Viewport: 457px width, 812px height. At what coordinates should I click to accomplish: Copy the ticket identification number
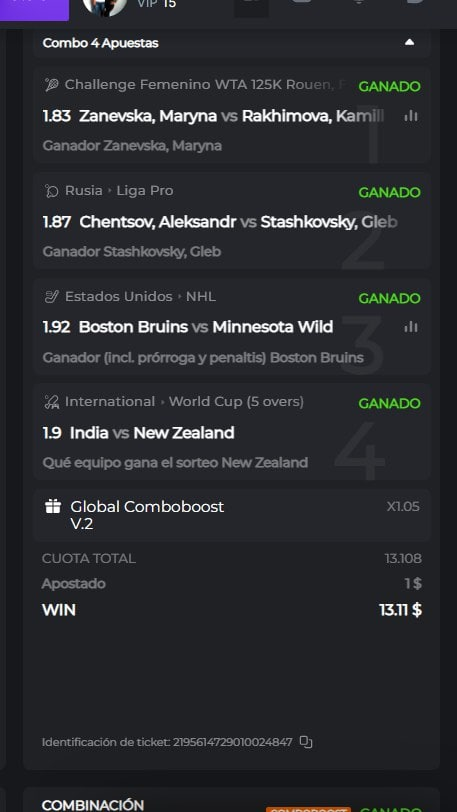[306, 742]
